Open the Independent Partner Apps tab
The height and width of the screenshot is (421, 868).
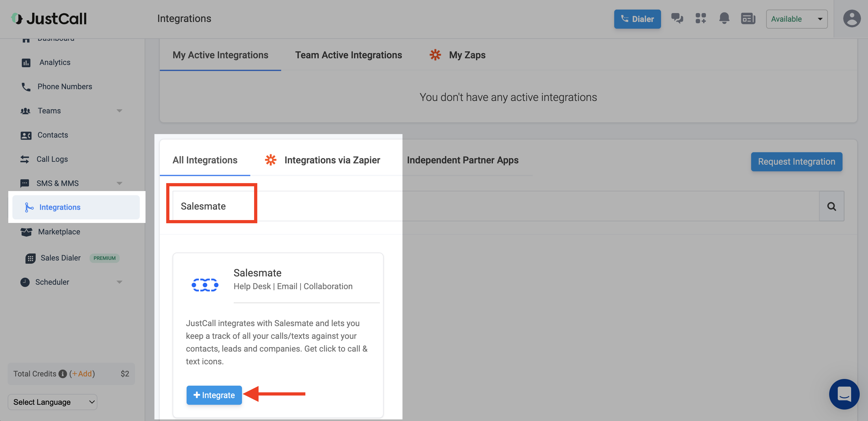click(462, 160)
